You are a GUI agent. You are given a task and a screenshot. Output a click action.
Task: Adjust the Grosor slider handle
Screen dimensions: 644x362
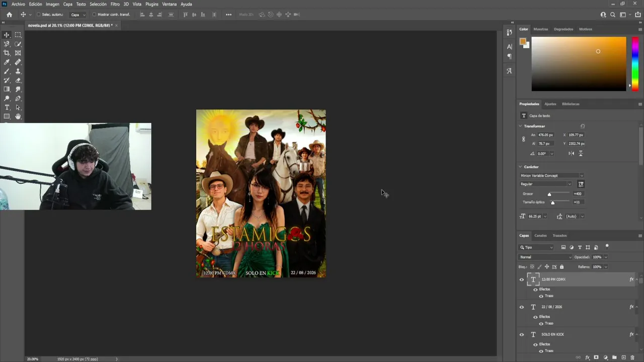click(549, 194)
